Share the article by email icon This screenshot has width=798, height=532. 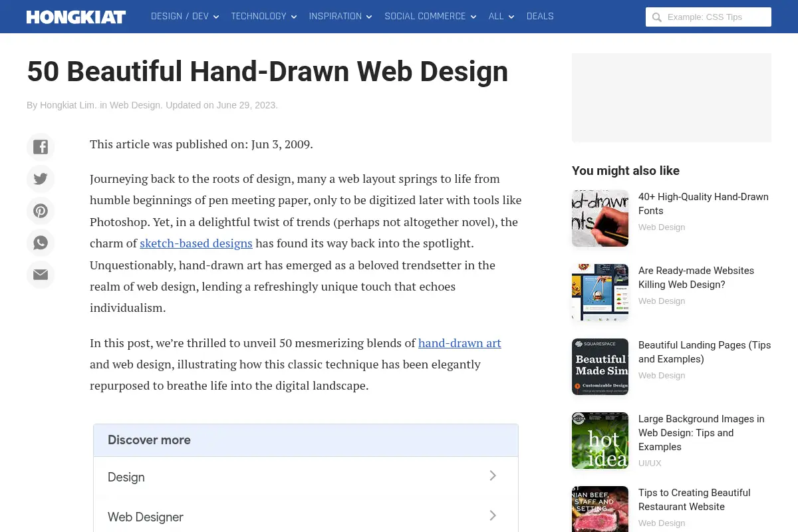coord(41,275)
